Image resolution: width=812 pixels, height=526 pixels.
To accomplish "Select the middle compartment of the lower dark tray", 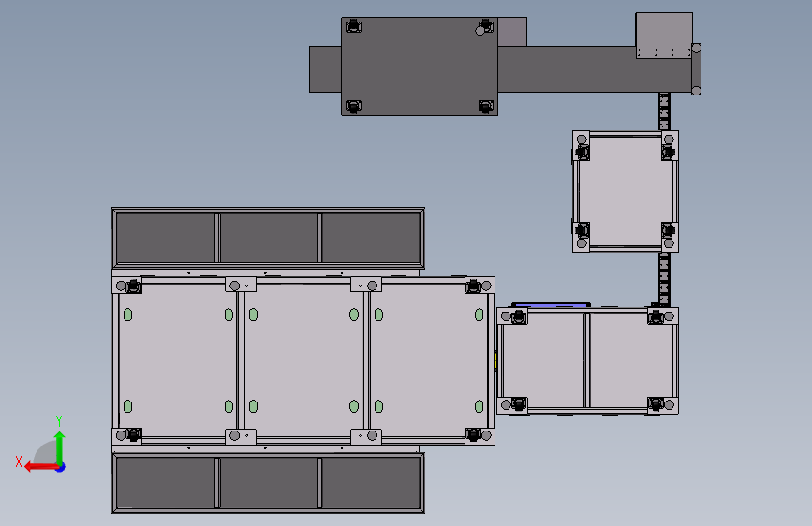I will coord(269,483).
